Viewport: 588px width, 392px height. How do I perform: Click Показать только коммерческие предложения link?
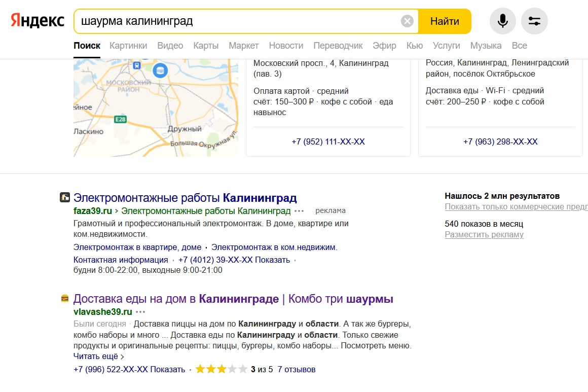click(516, 207)
